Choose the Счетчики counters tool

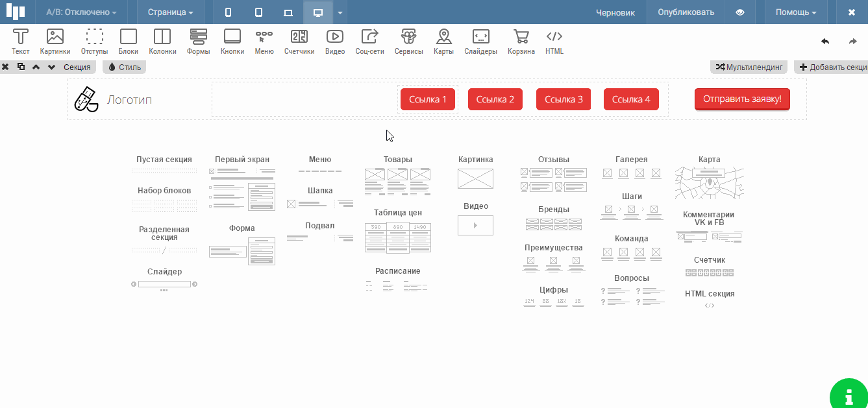click(299, 42)
